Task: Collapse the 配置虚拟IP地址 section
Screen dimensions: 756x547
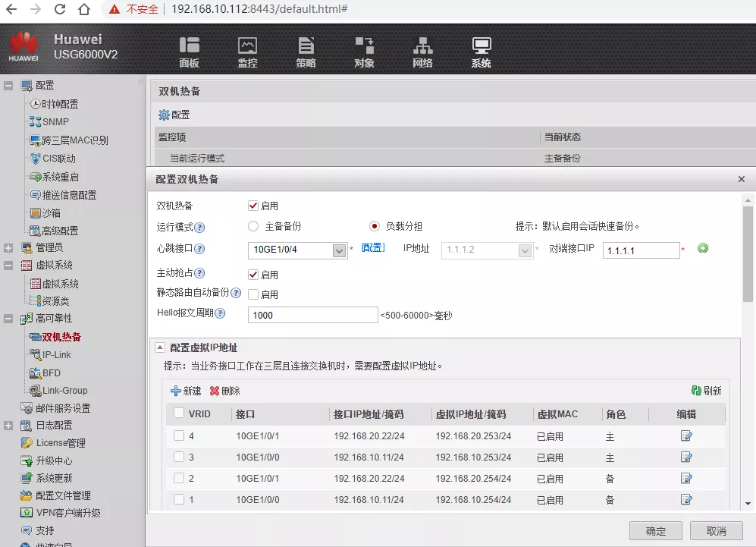Action: click(160, 347)
